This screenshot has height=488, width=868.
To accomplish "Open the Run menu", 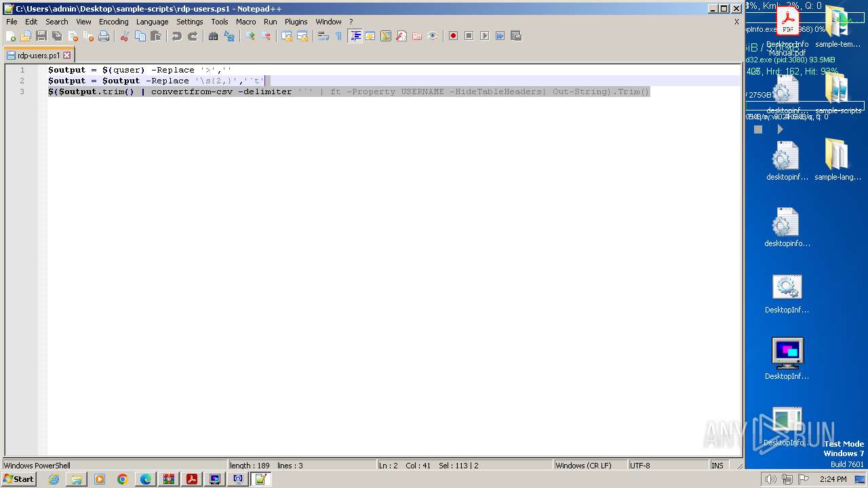I will [270, 22].
